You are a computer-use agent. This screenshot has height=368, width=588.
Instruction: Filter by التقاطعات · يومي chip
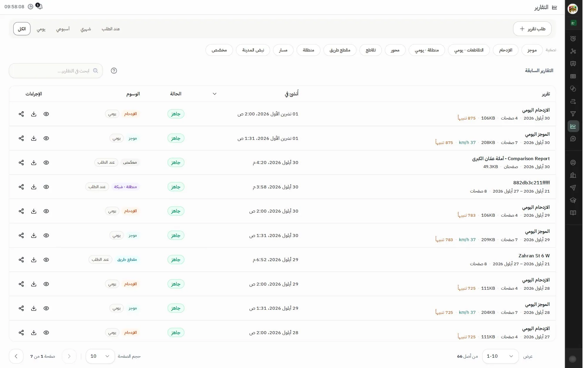pos(469,50)
